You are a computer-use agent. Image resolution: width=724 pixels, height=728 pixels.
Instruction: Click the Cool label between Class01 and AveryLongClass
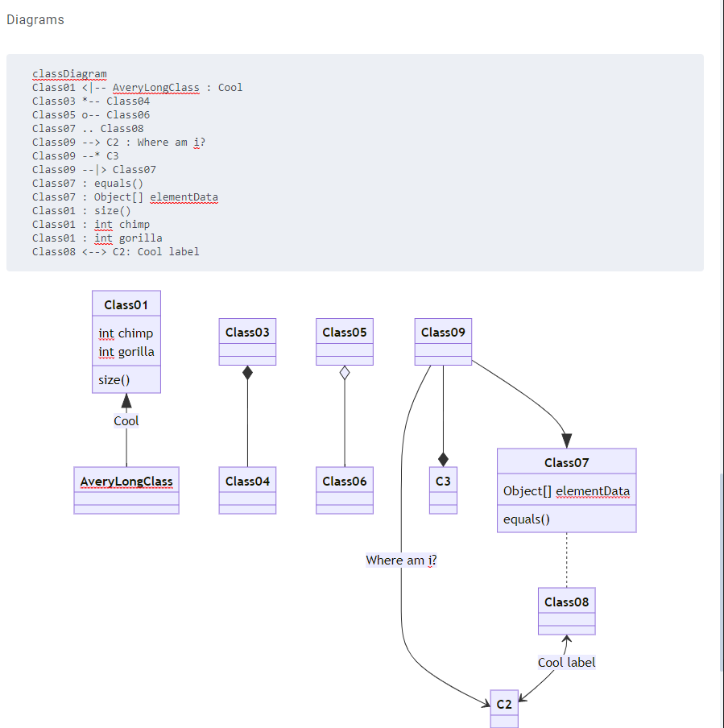126,420
